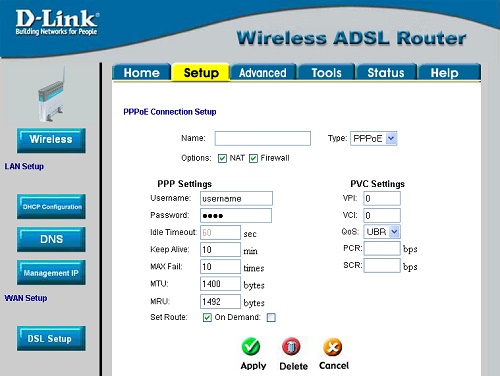This screenshot has width=500, height=376.
Task: Switch to the Status tab
Action: [x=386, y=72]
